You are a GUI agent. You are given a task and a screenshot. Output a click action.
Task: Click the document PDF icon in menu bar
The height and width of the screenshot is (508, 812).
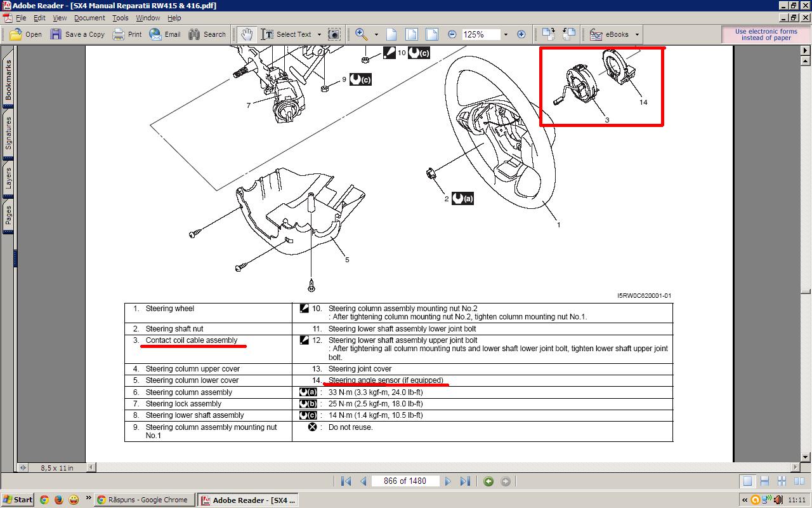coord(7,18)
